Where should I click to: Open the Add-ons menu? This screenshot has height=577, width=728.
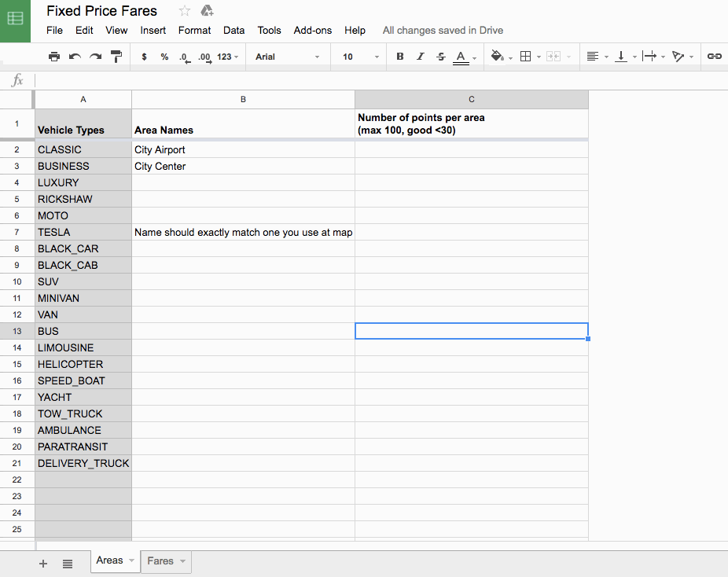point(312,30)
